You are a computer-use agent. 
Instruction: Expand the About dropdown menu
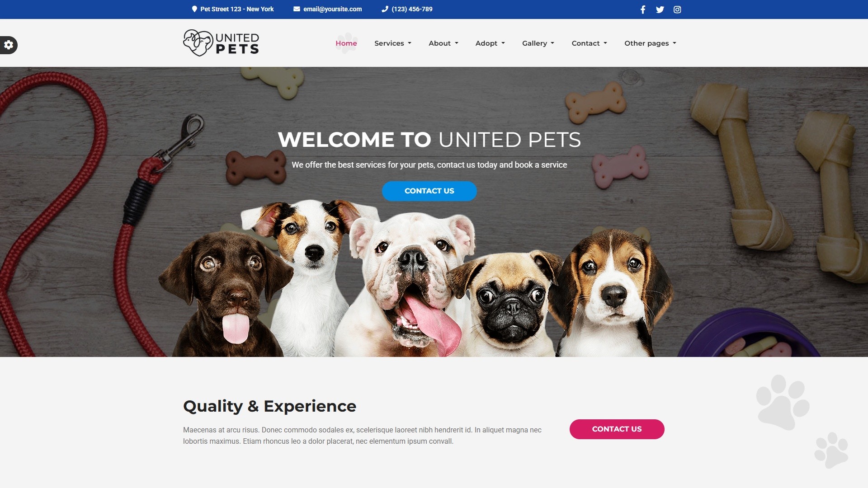443,43
